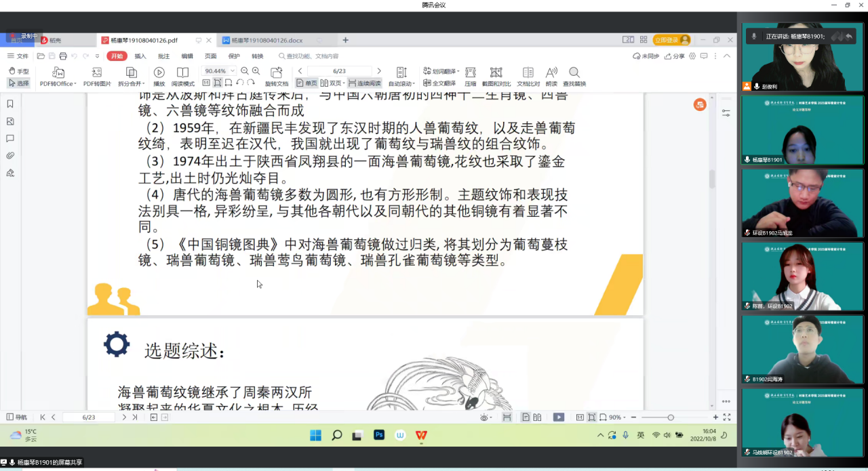Open the thumbnail panel in left sidebar
The width and height of the screenshot is (868, 471).
tap(10, 121)
